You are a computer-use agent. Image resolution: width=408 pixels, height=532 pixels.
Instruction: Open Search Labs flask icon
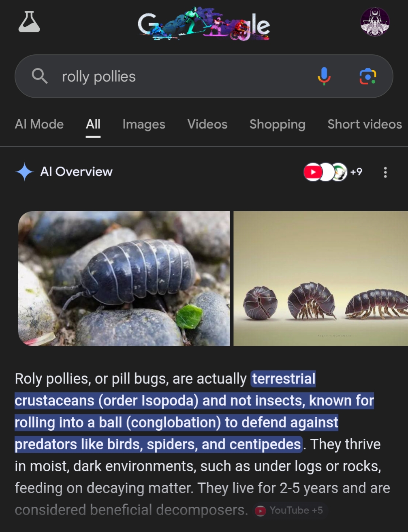click(x=29, y=21)
